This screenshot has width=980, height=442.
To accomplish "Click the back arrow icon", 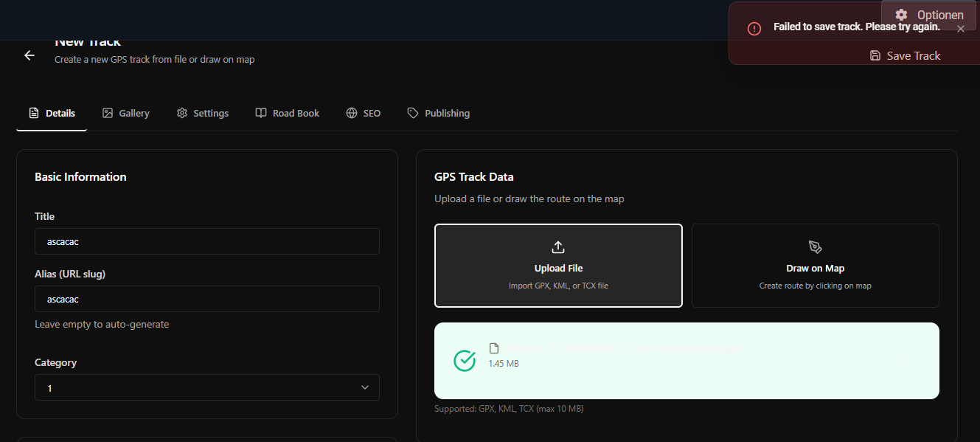I will tap(29, 55).
